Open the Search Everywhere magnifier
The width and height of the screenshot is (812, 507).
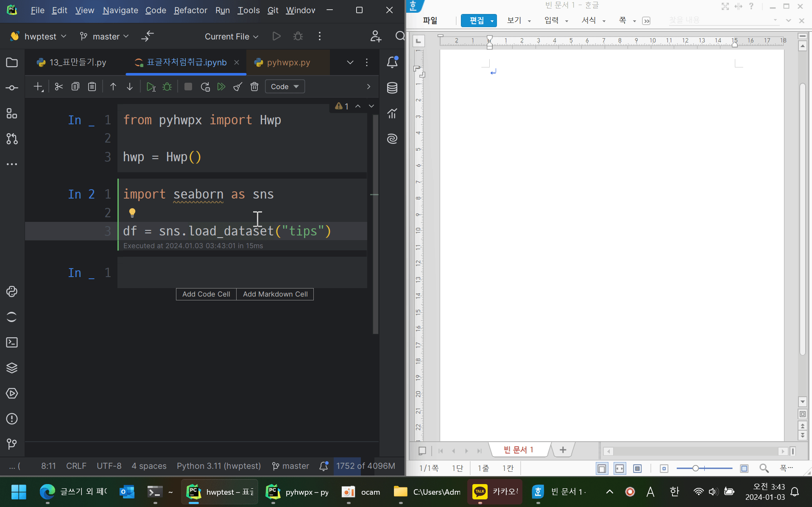pos(400,36)
